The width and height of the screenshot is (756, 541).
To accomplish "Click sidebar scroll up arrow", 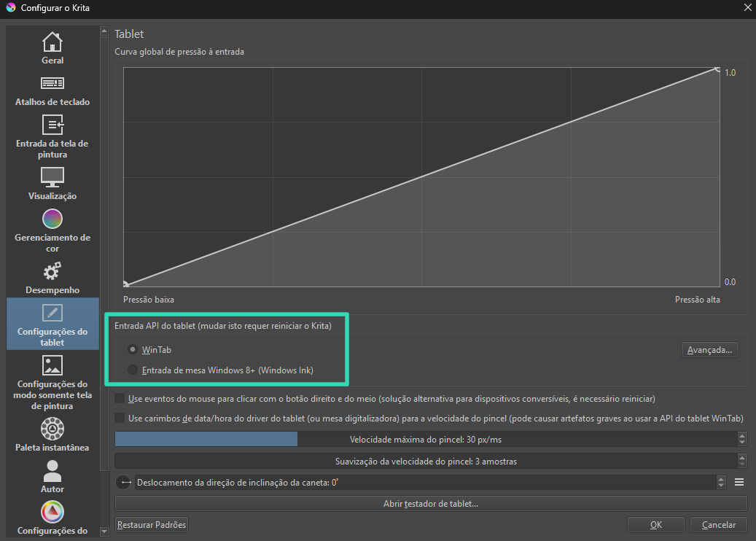I will tap(104, 31).
